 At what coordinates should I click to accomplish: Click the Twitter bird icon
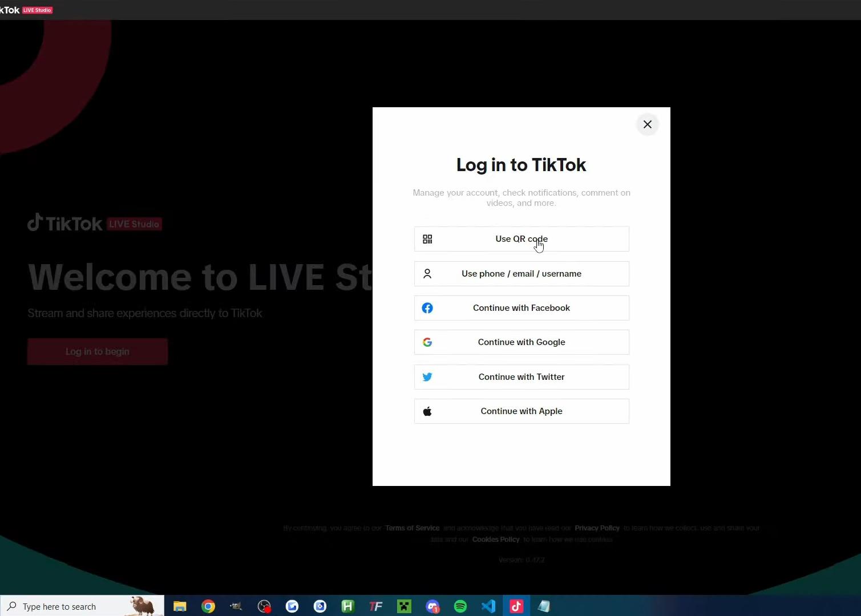427,377
